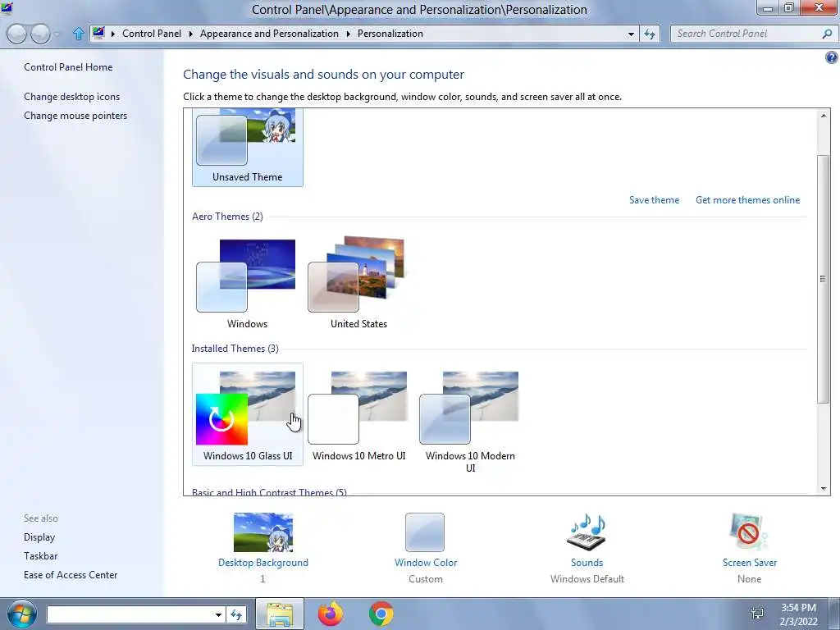Image resolution: width=840 pixels, height=630 pixels.
Task: Open the Screen Saver settings icon
Action: point(749,532)
